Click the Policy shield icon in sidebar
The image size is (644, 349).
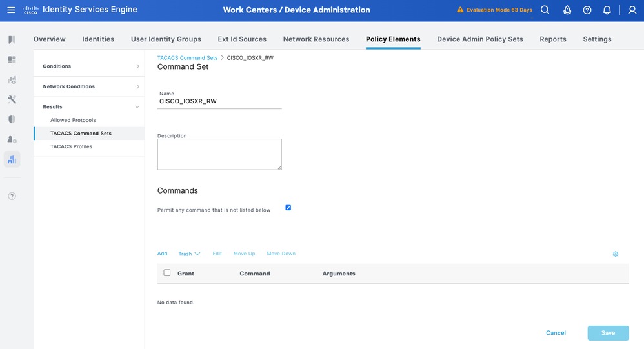tap(12, 119)
